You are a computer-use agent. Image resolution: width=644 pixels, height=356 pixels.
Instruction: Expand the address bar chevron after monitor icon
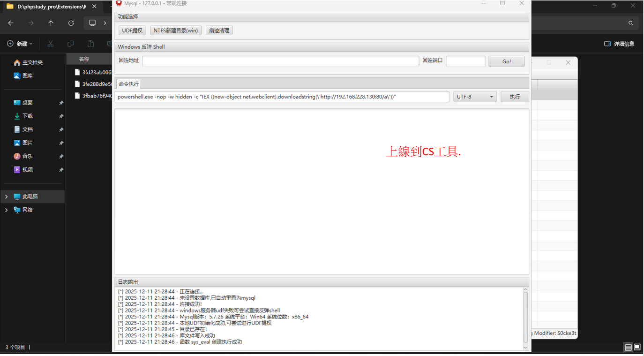(x=105, y=23)
